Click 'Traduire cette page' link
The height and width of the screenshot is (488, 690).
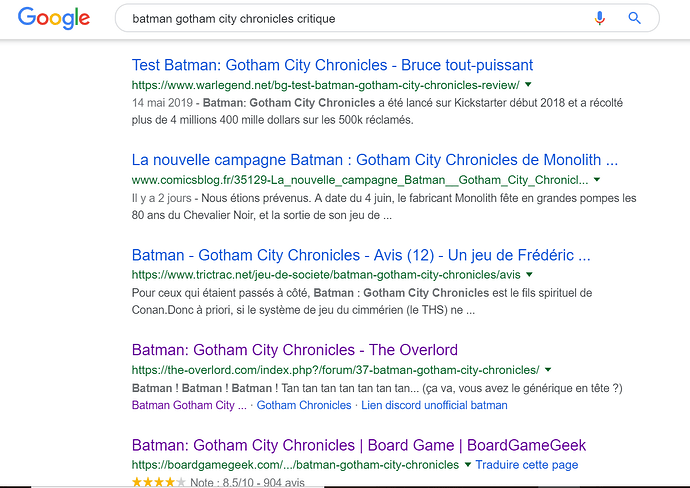pos(524,465)
